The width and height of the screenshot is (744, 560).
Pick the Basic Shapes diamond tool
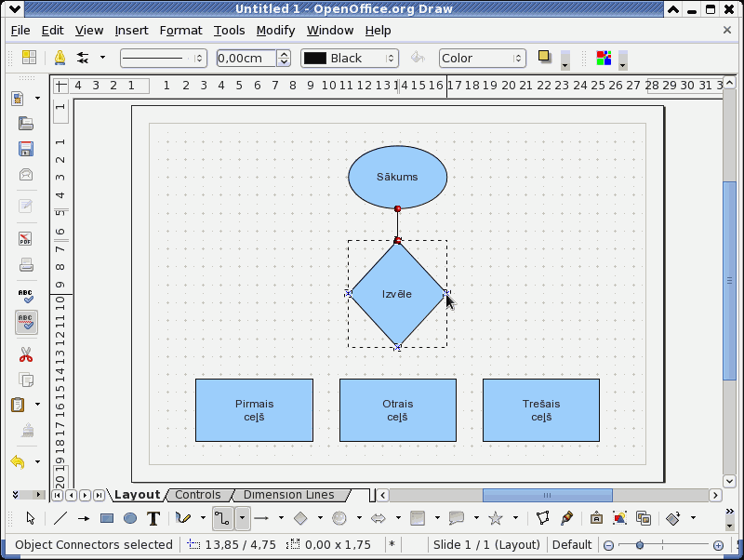300,518
